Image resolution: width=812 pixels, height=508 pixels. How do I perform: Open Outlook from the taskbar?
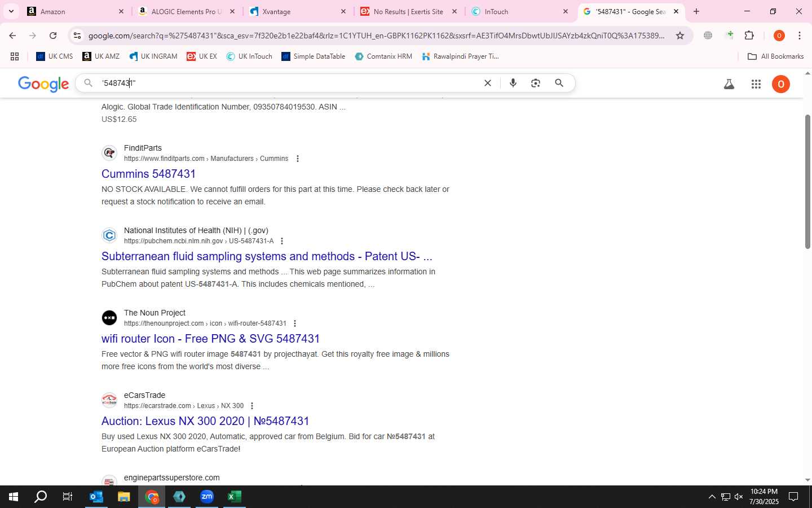(x=96, y=497)
